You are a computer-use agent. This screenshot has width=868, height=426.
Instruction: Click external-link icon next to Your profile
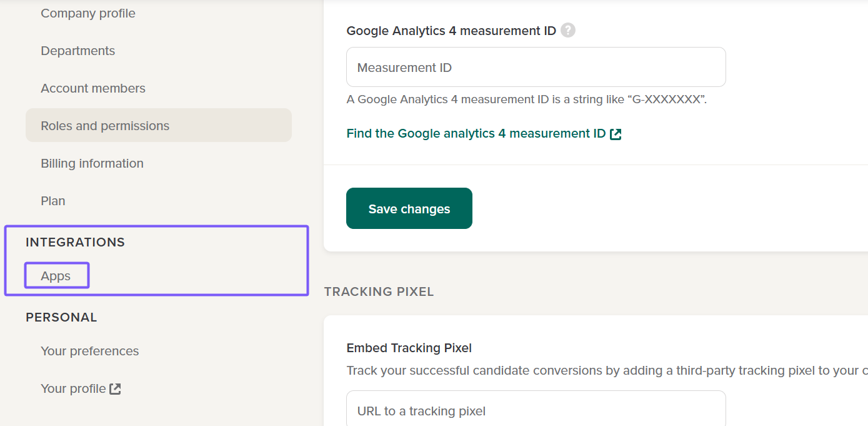pyautogui.click(x=115, y=389)
